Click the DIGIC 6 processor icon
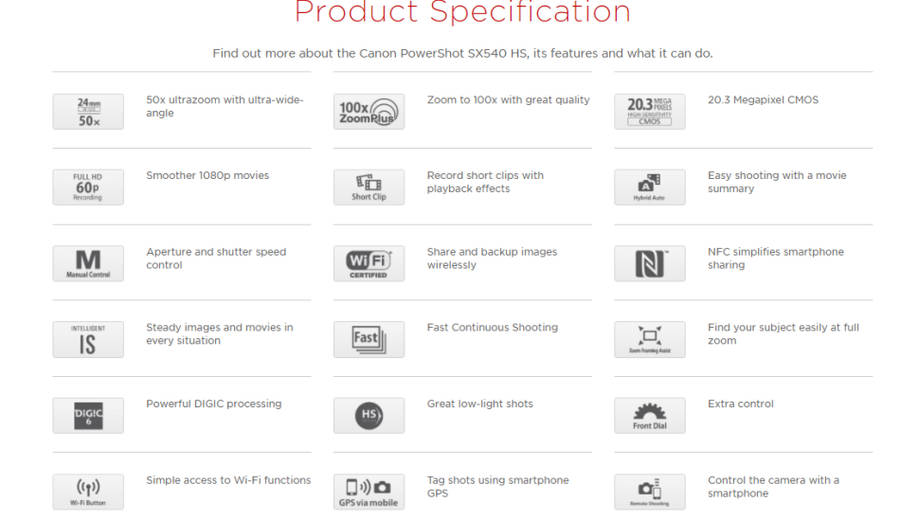The height and width of the screenshot is (519, 900). (88, 415)
